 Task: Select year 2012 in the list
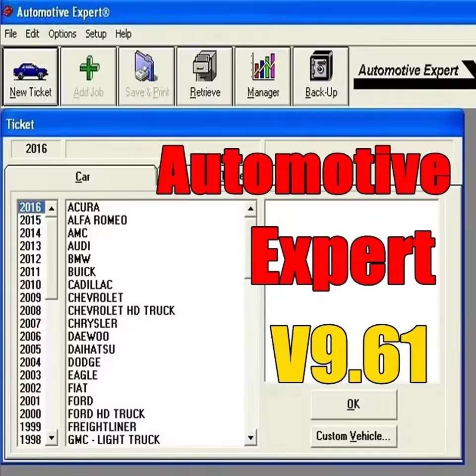(x=31, y=259)
